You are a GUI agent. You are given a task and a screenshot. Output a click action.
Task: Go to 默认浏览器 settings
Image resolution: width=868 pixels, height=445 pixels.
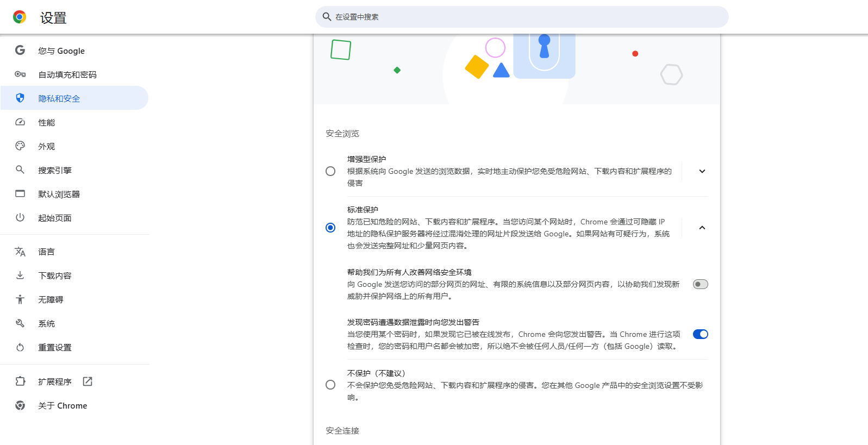coord(74,194)
